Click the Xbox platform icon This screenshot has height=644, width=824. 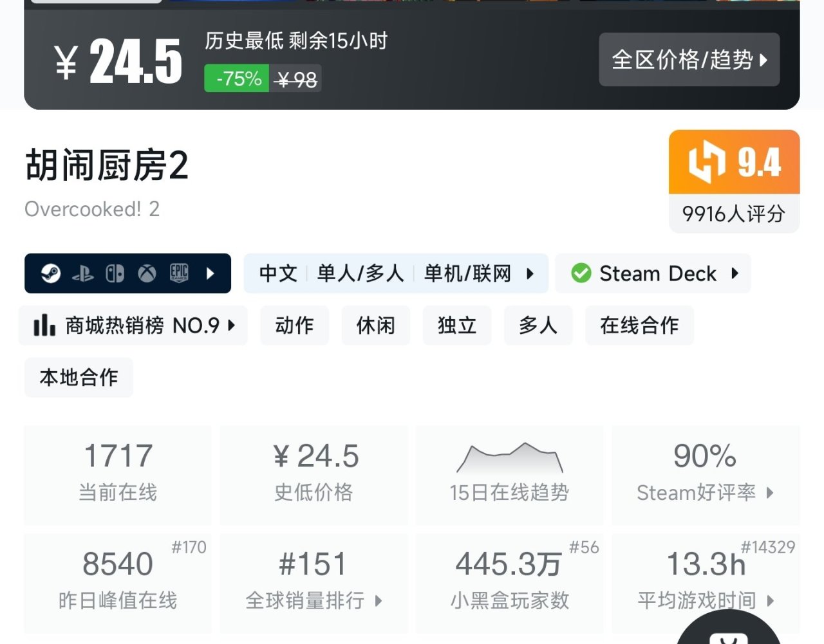point(147,273)
